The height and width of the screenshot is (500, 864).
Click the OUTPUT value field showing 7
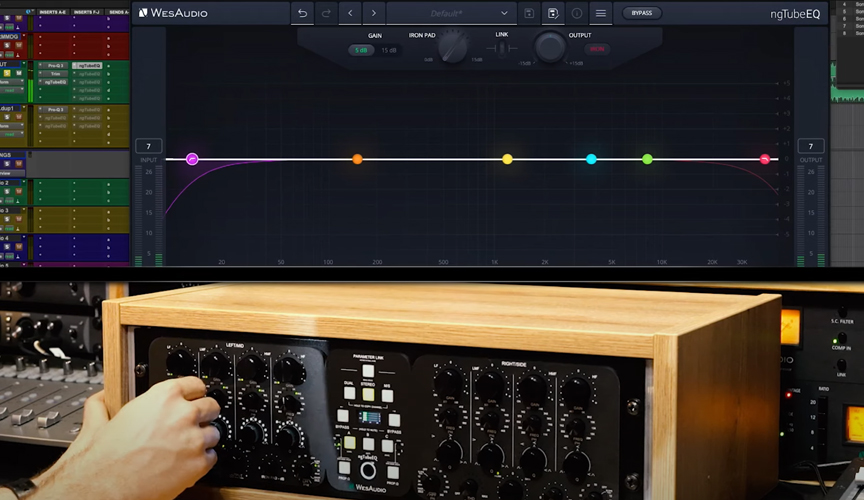coord(811,146)
